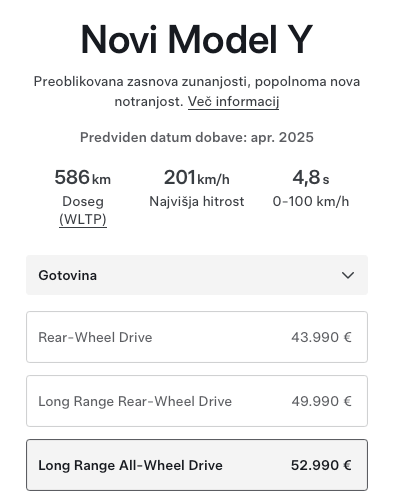Screen dimensions: 398x500
Task: Click the 49.990 € price
Action: tap(321, 401)
